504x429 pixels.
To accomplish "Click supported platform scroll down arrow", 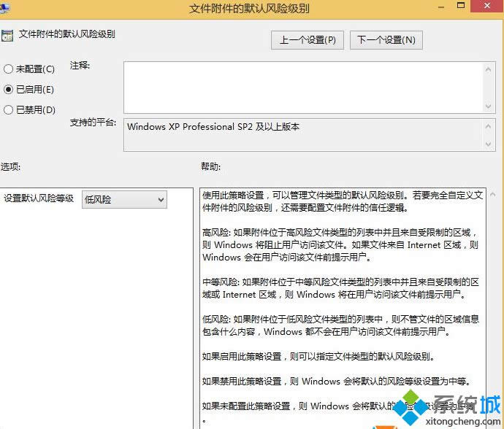I will (488, 144).
